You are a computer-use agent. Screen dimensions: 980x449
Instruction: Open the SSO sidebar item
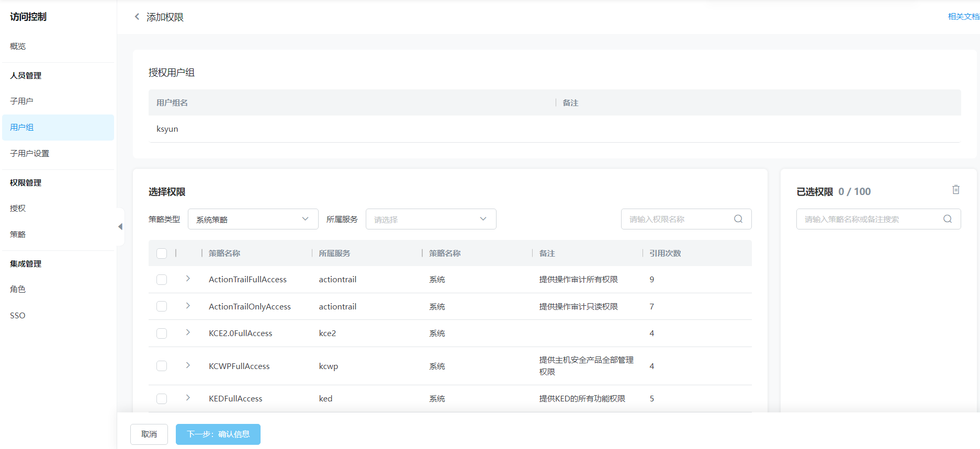(18, 315)
